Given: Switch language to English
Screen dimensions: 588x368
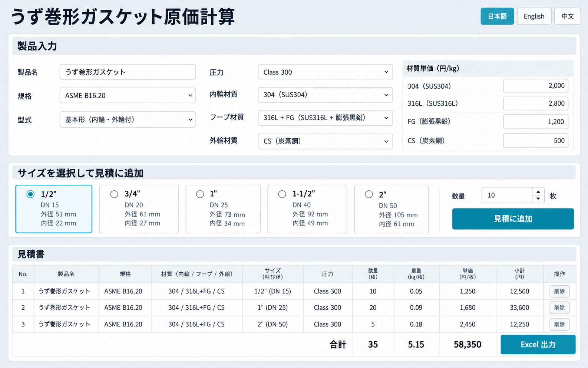Looking at the screenshot, I should click(534, 16).
